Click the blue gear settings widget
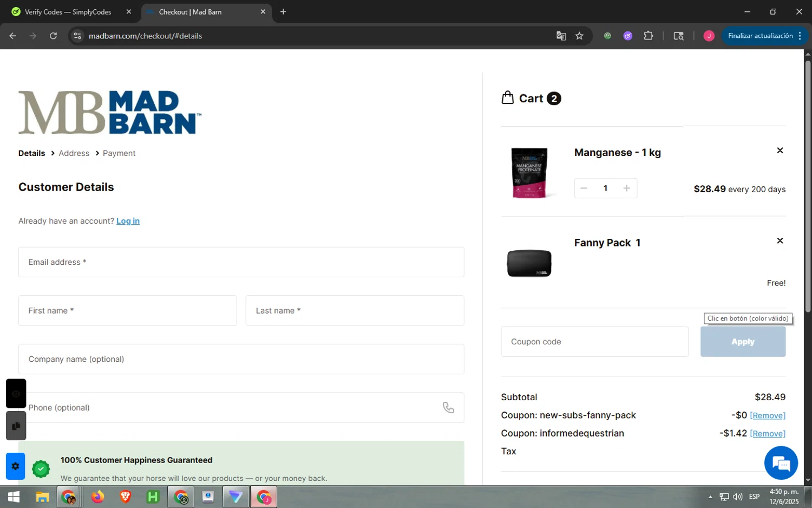 pyautogui.click(x=15, y=466)
